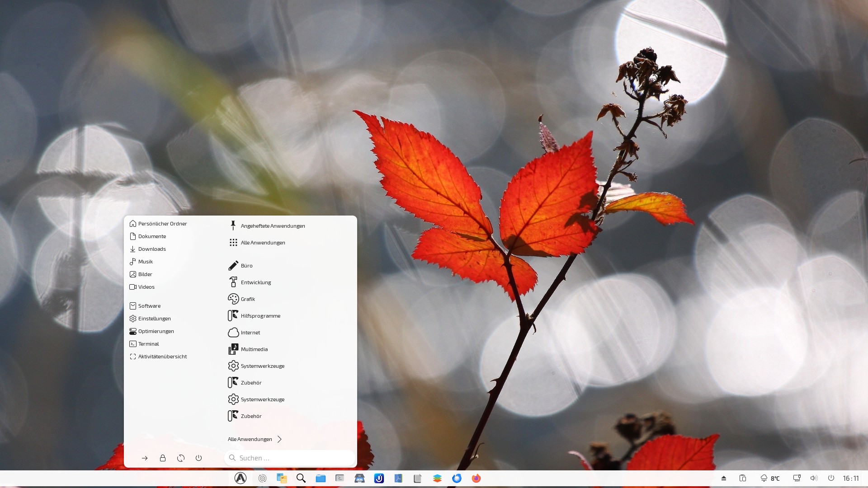Click the power off icon in menu
The height and width of the screenshot is (488, 868).
(198, 458)
